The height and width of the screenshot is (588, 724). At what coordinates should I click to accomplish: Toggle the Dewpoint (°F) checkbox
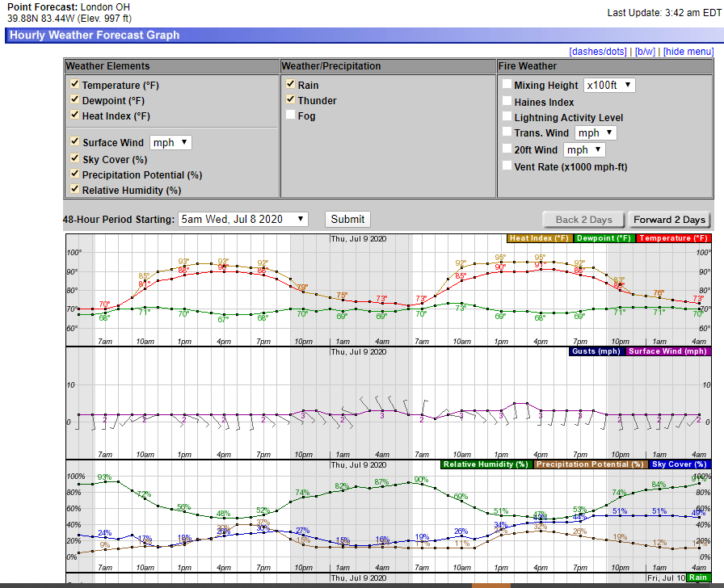pos(74,100)
